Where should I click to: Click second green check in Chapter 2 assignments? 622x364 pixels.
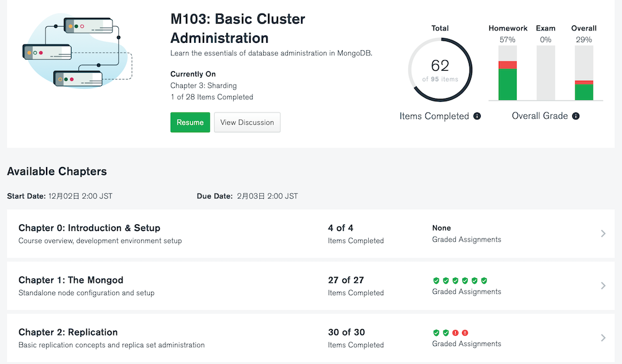tap(446, 333)
